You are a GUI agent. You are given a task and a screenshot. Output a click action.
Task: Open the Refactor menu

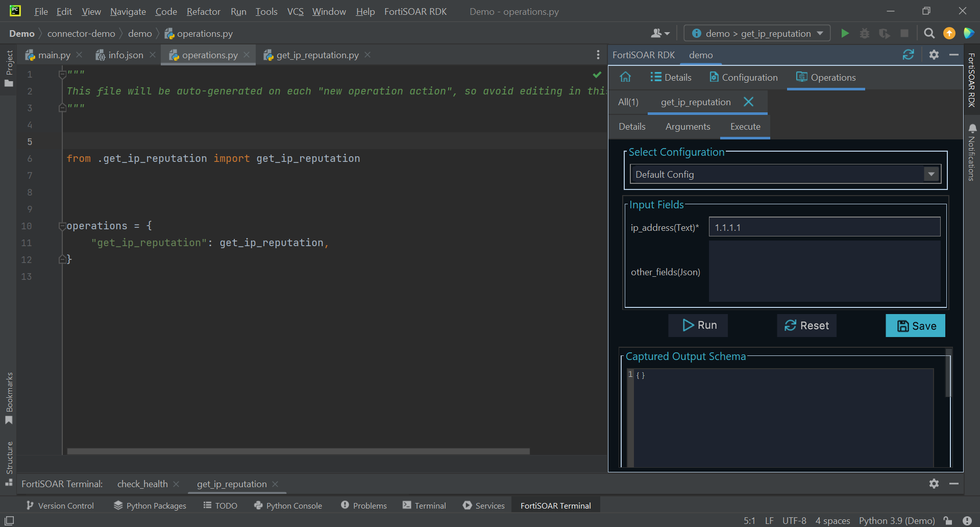tap(203, 11)
